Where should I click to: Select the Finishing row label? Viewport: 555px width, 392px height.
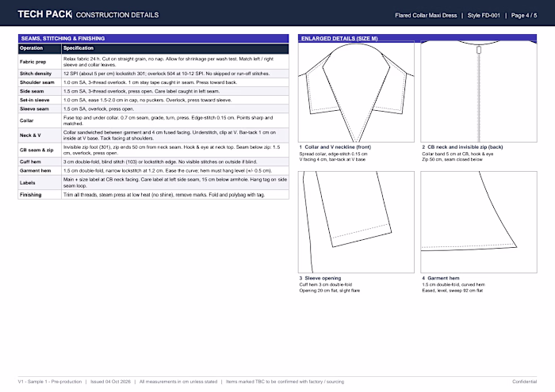[x=30, y=195]
